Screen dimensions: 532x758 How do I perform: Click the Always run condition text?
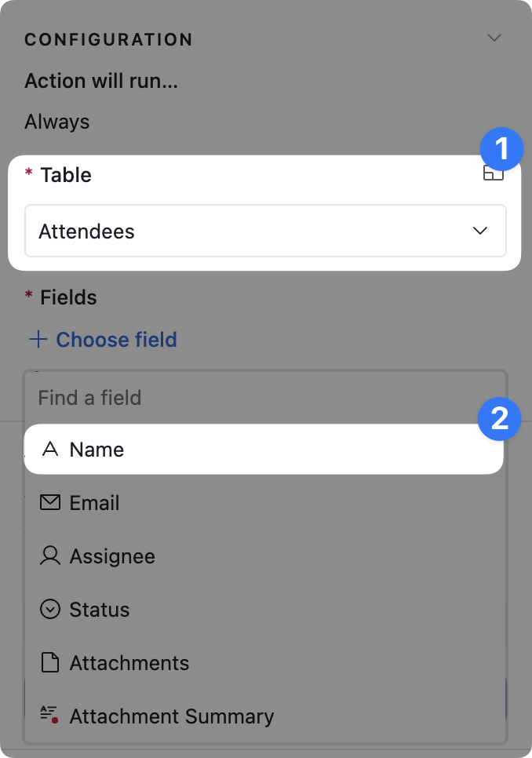[57, 122]
